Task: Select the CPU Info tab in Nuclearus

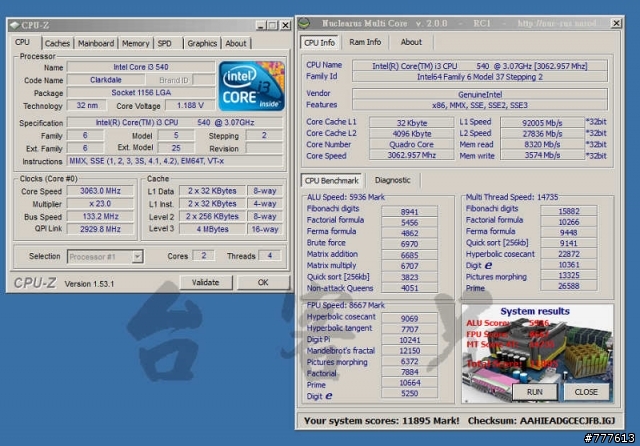Action: click(x=319, y=42)
